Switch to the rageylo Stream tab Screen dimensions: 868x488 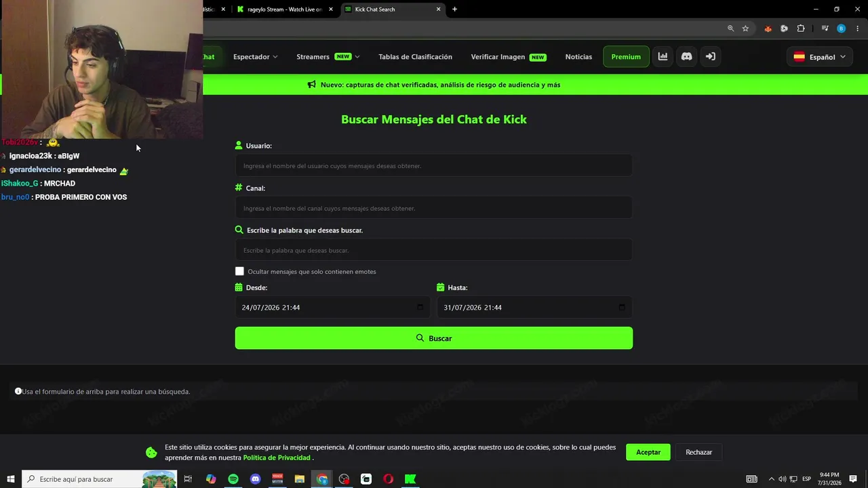pos(285,9)
